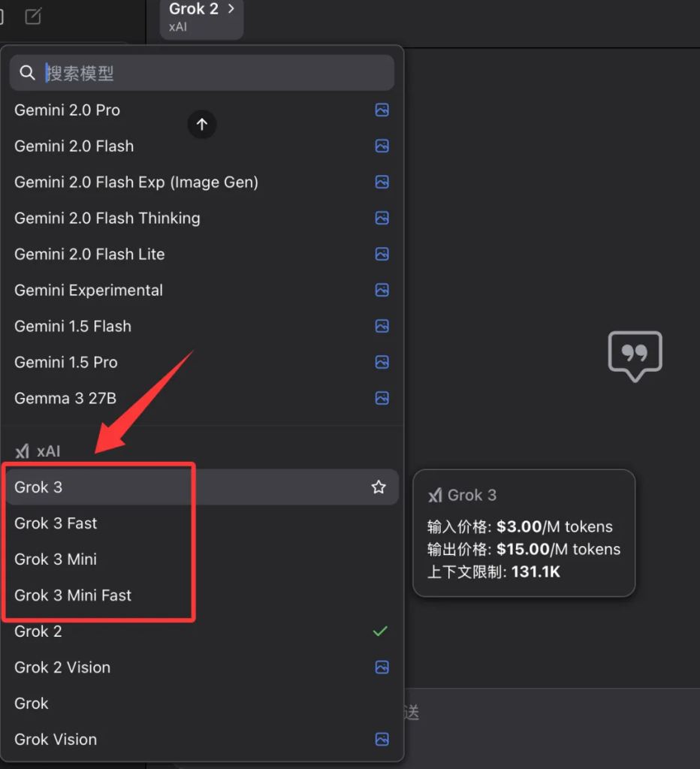Click the search magnifier icon
700x769 pixels.
pyautogui.click(x=27, y=73)
